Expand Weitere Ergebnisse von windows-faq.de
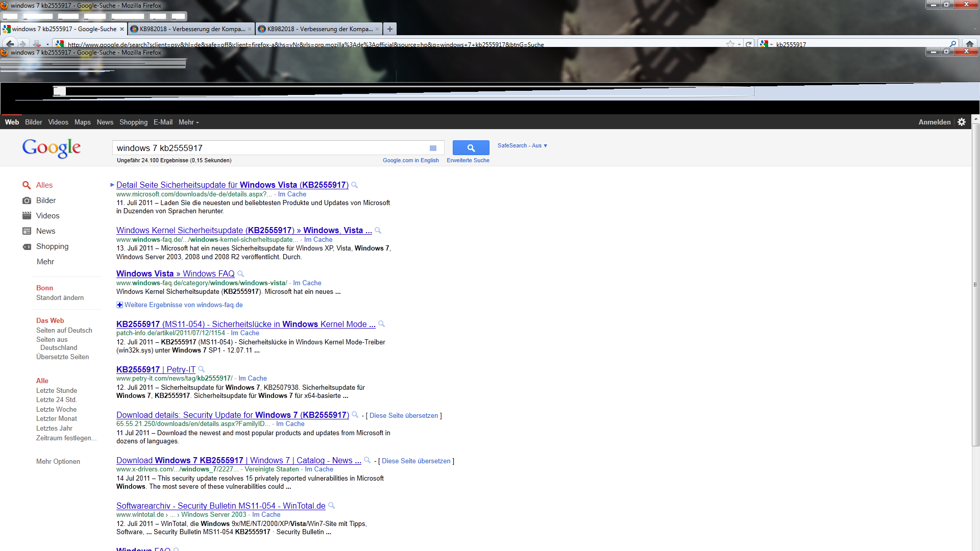Viewport: 980px width, 551px height. click(180, 305)
